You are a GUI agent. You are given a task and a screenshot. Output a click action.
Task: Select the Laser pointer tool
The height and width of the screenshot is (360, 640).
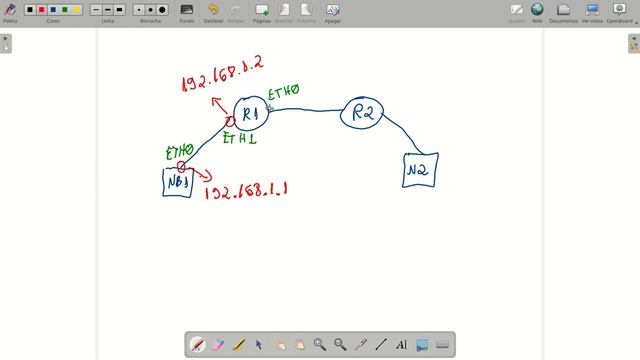tap(361, 344)
